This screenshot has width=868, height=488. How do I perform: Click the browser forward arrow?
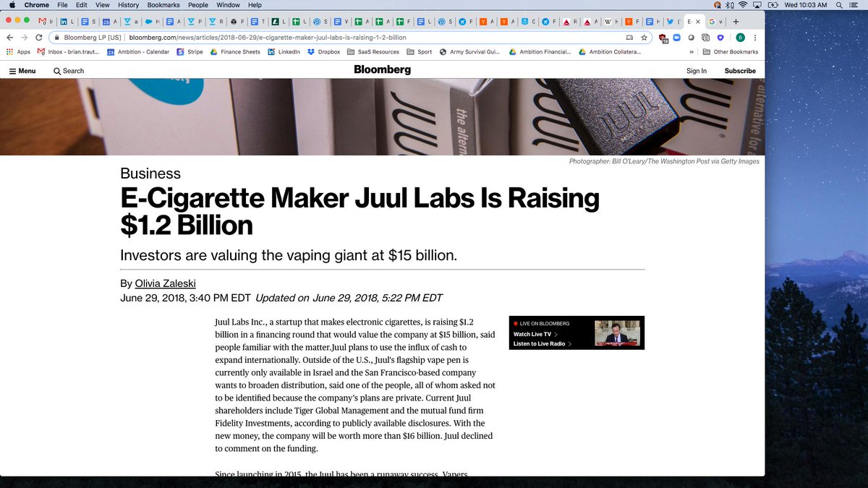24,38
